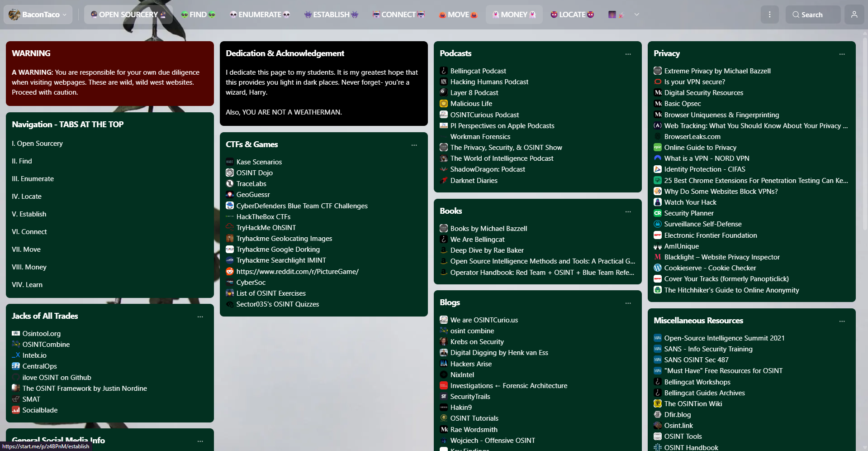Click the Malicious Life yellow icon
This screenshot has height=451, width=868.
click(444, 103)
